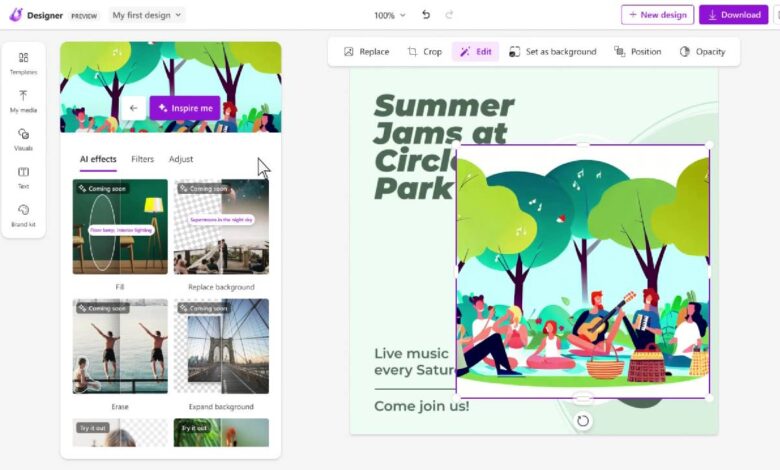Open the Templates panel in sidebar

click(x=23, y=62)
